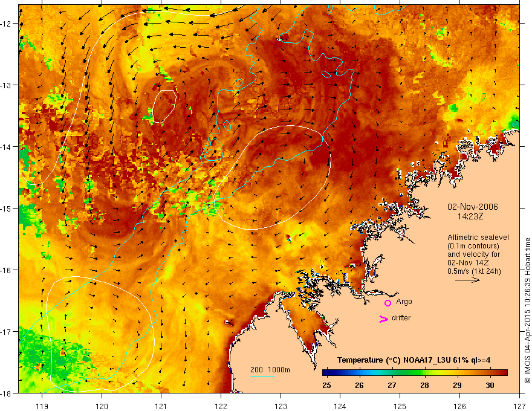The width and height of the screenshot is (532, 411).
Task: Click longitude axis label 125
Action: tap(400, 406)
